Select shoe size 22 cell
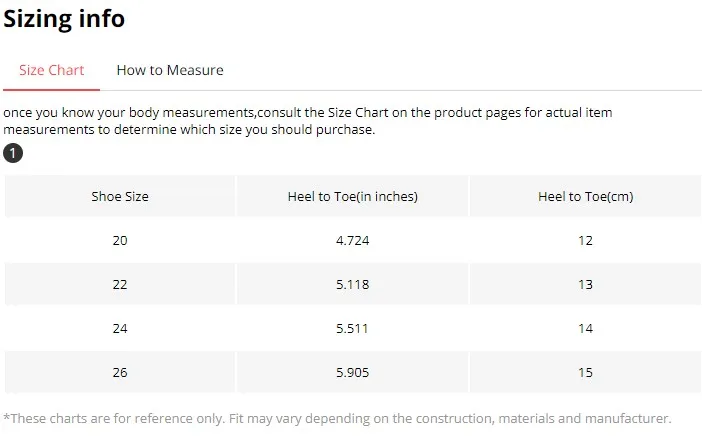 pos(120,285)
